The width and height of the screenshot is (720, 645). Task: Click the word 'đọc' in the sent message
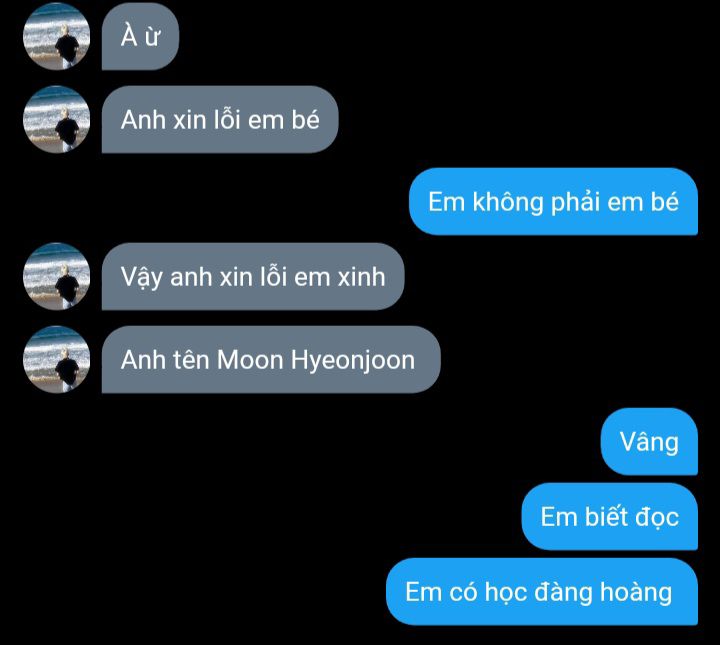657,517
